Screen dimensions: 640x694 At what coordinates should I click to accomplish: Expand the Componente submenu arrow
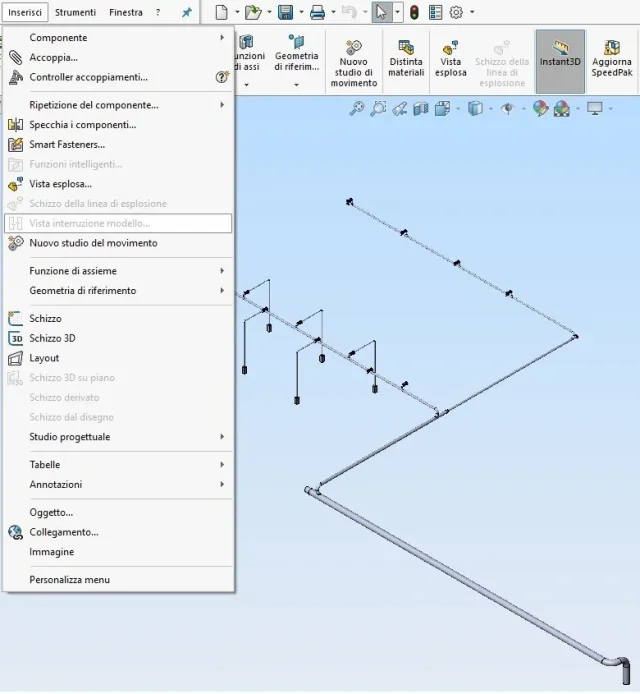pos(222,38)
